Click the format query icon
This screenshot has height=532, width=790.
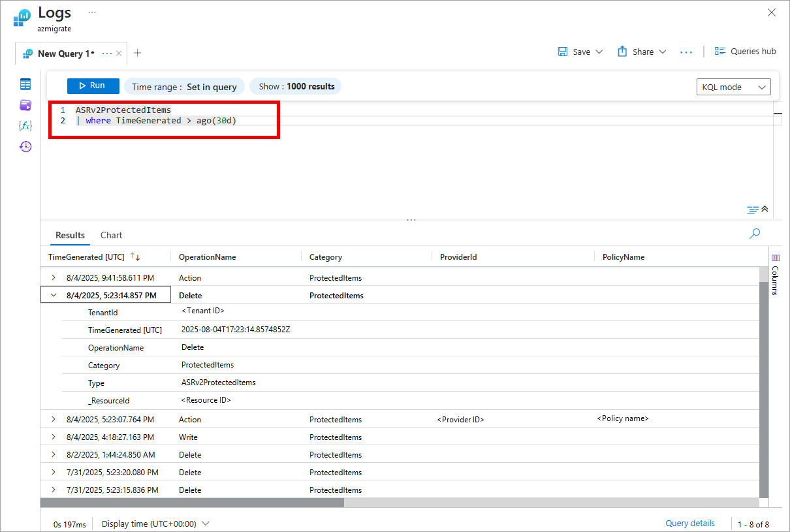753,210
